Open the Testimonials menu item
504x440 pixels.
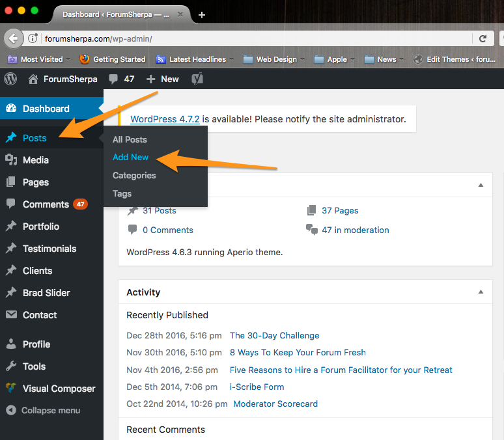click(x=49, y=249)
